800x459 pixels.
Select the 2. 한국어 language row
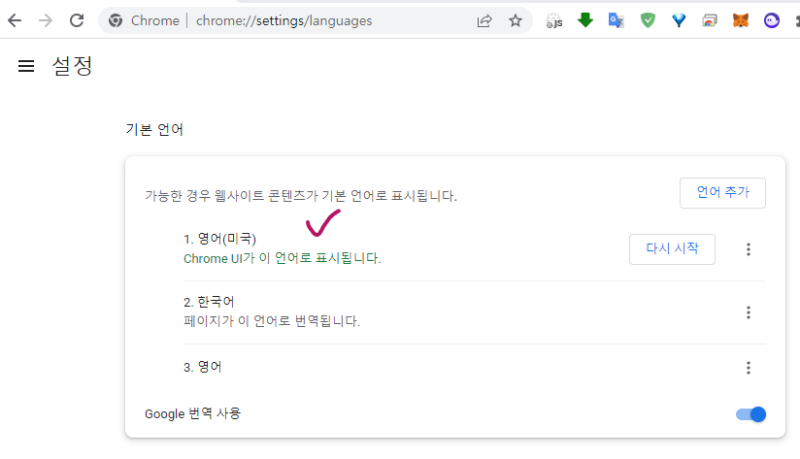(474, 312)
